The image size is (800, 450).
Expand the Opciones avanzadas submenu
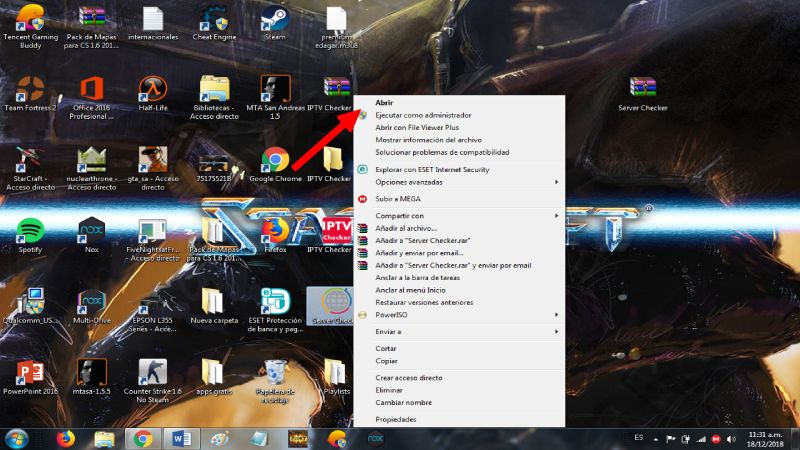point(459,182)
